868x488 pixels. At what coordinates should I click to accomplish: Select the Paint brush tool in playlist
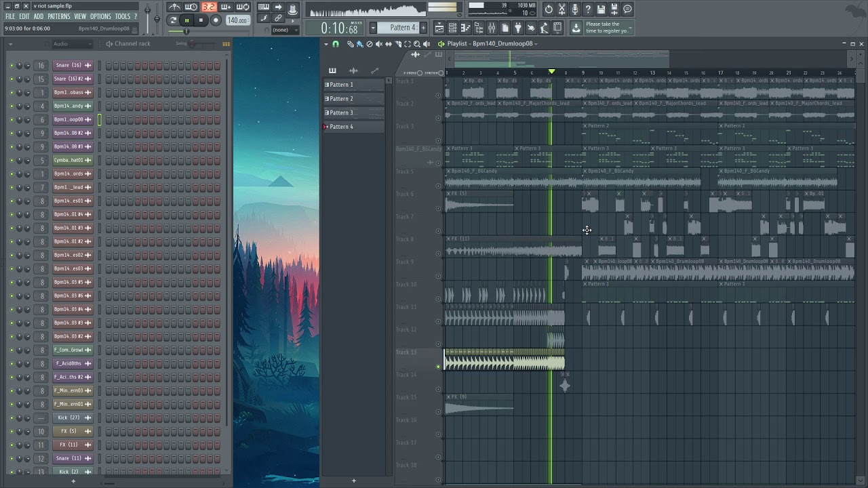pyautogui.click(x=360, y=43)
